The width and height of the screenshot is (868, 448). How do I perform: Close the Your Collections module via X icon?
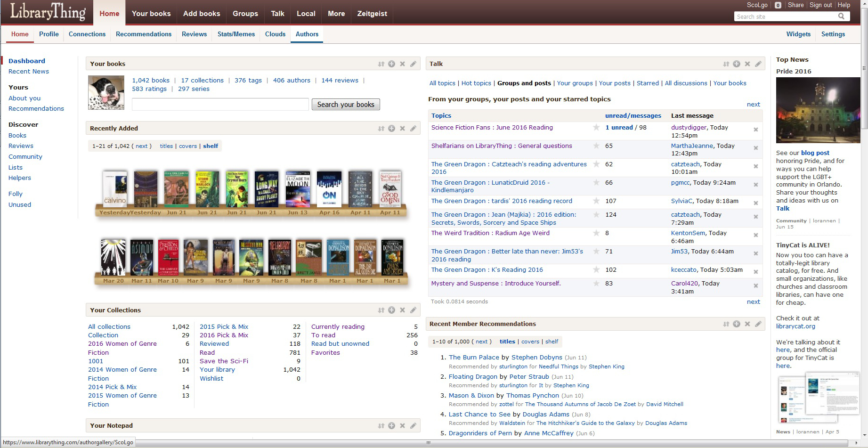click(402, 310)
